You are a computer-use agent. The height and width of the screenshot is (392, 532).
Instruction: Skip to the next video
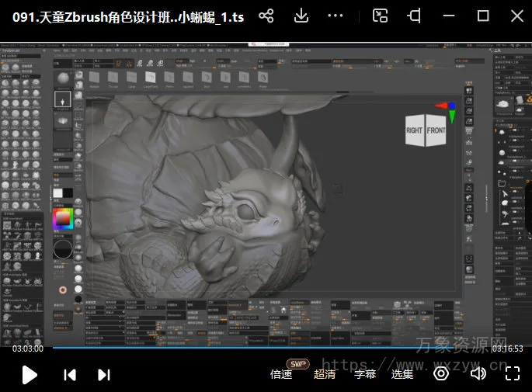(x=103, y=375)
